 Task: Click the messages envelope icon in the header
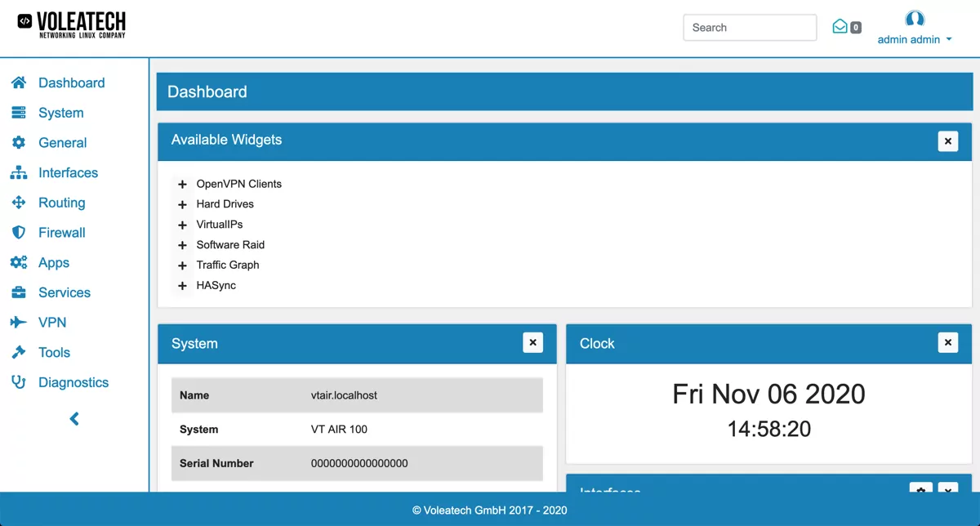(x=840, y=26)
